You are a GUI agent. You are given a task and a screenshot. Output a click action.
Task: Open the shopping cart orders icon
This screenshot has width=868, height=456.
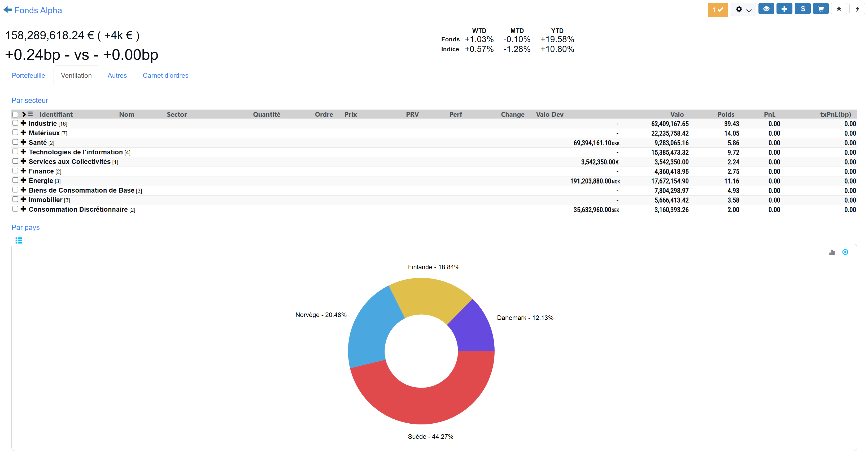point(821,9)
